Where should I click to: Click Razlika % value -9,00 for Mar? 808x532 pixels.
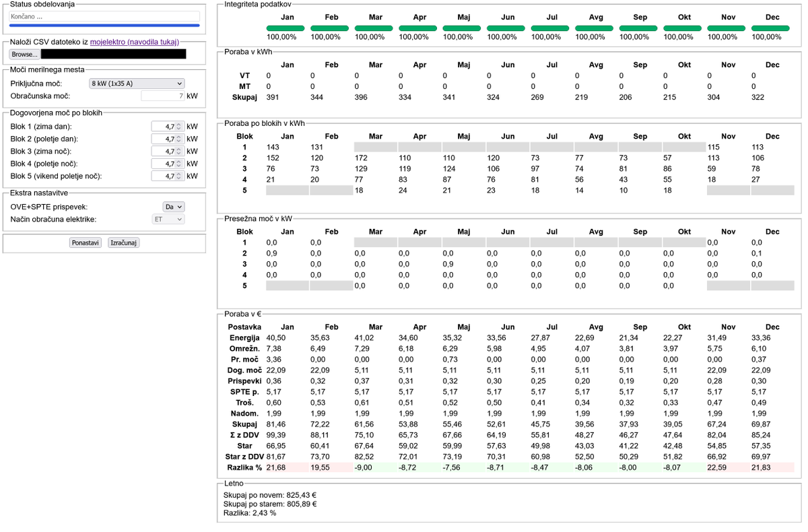tap(364, 467)
